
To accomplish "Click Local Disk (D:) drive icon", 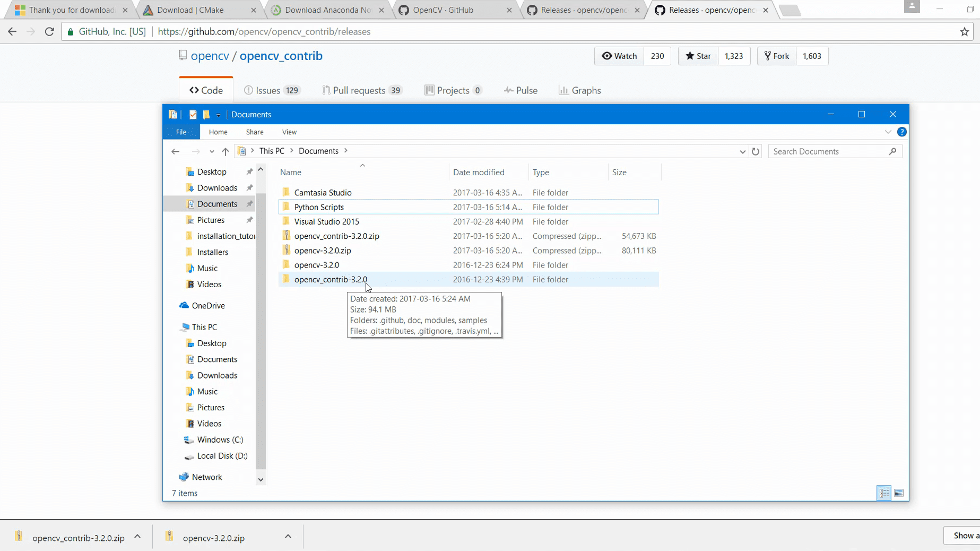I will pos(188,456).
